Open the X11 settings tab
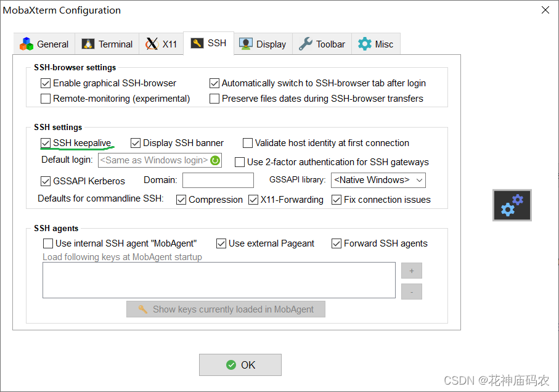Image resolution: width=559 pixels, height=392 pixels. click(x=161, y=44)
